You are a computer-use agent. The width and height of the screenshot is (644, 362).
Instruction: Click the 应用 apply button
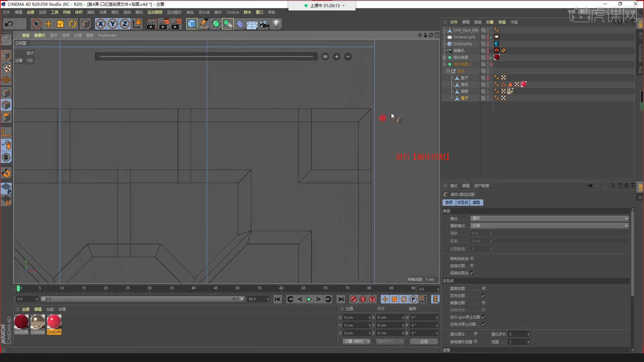424,342
